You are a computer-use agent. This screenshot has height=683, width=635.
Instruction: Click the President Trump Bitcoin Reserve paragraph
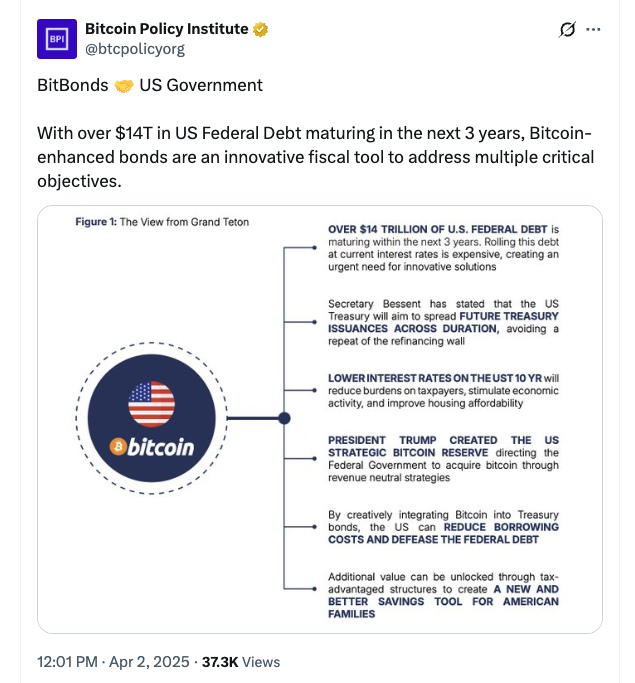pyautogui.click(x=443, y=458)
